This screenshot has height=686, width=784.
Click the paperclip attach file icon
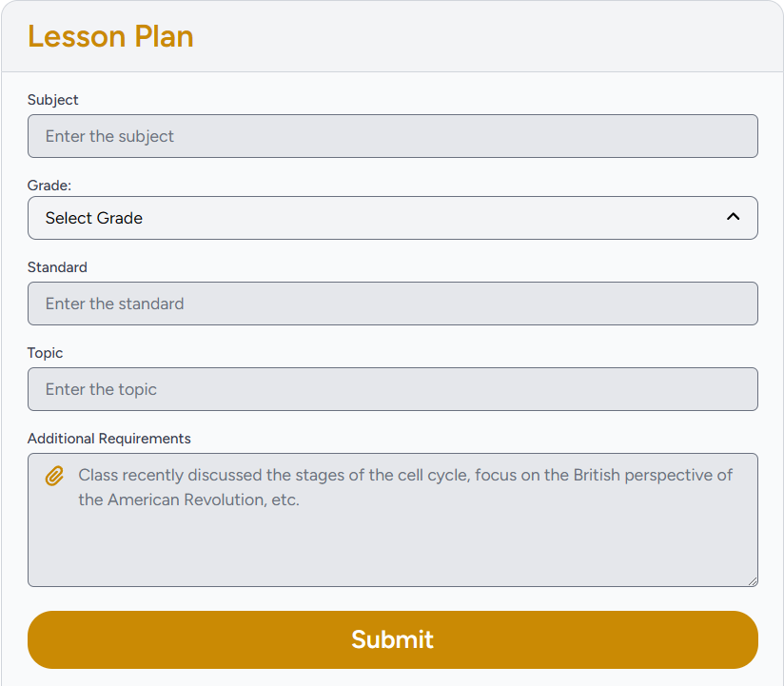pyautogui.click(x=55, y=476)
